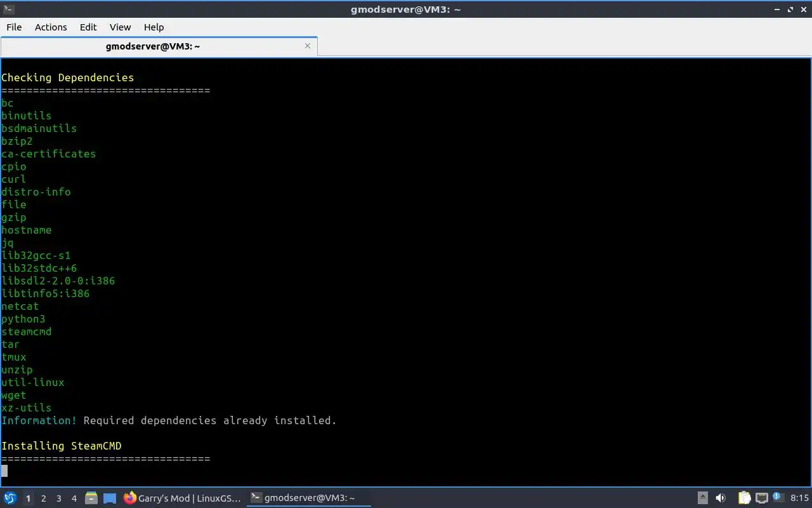Click the 'bc' dependency line
This screenshot has width=812, height=508.
click(x=7, y=103)
